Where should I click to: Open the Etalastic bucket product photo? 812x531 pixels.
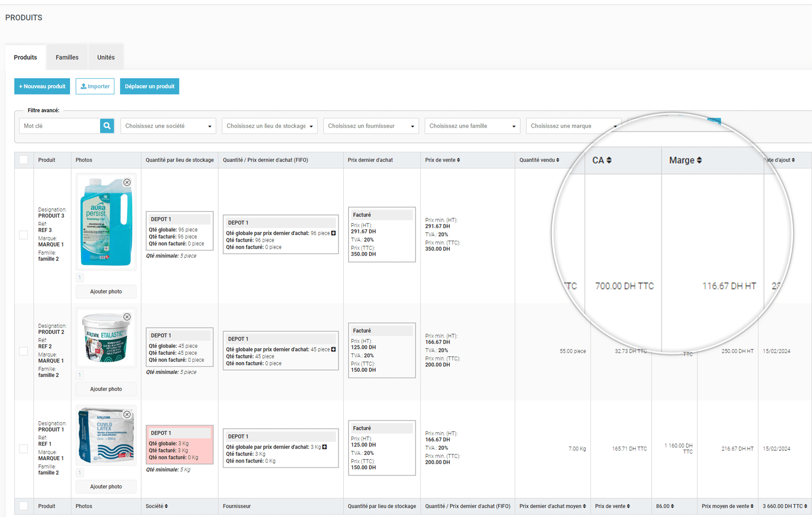tap(106, 338)
